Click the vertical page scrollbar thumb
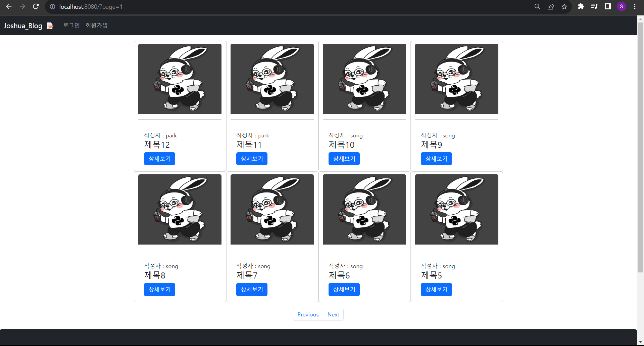 (x=640, y=147)
